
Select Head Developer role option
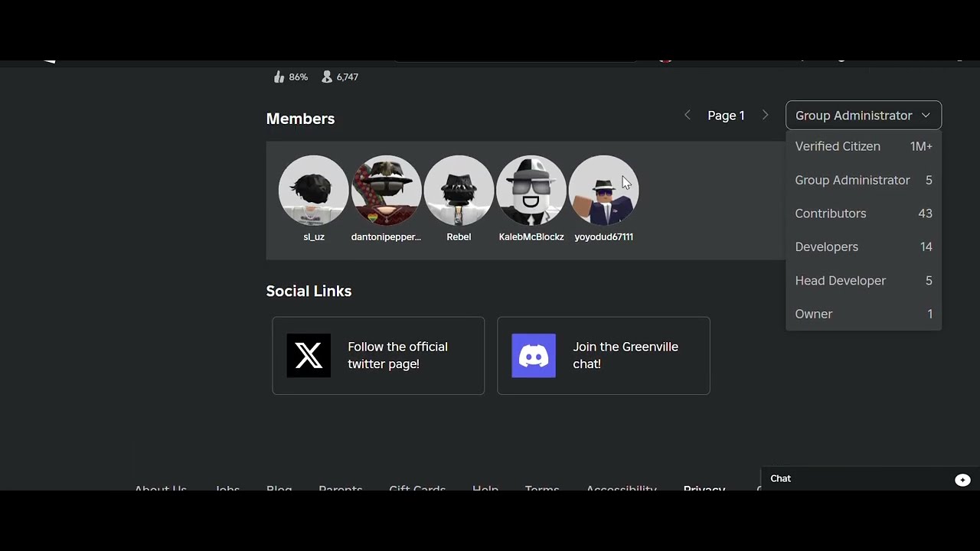point(864,280)
